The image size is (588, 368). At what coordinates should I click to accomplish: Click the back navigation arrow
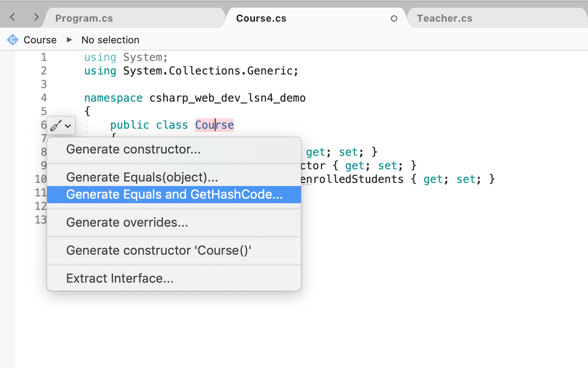tap(13, 18)
